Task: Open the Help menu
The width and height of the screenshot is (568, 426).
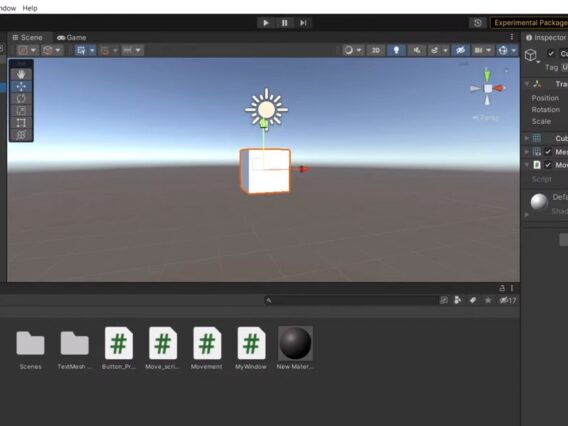Action: tap(30, 8)
